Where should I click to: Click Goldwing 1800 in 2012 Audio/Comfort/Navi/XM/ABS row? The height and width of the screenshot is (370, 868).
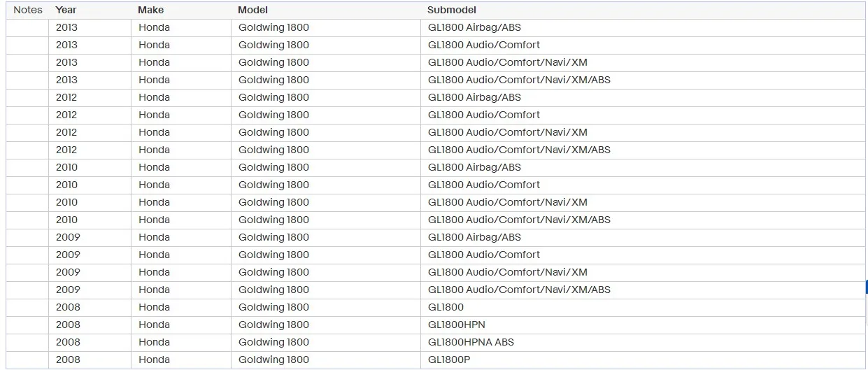click(273, 150)
